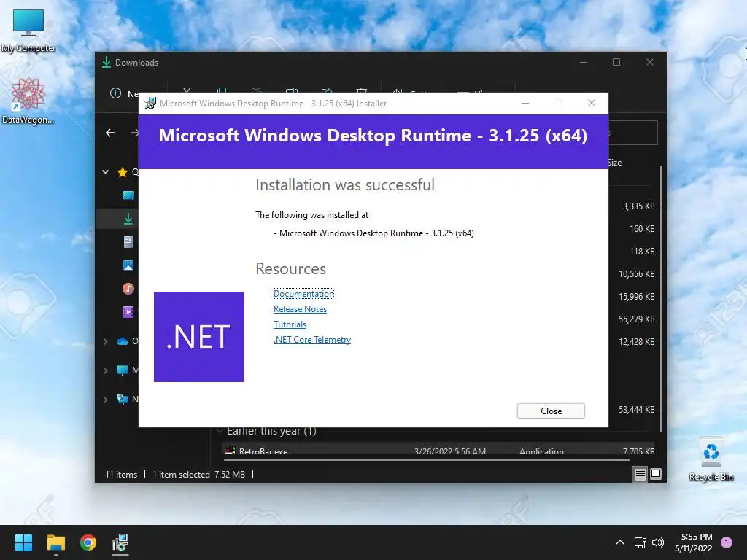This screenshot has height=560, width=747.
Task: Expand the Network tree node
Action: pos(105,400)
